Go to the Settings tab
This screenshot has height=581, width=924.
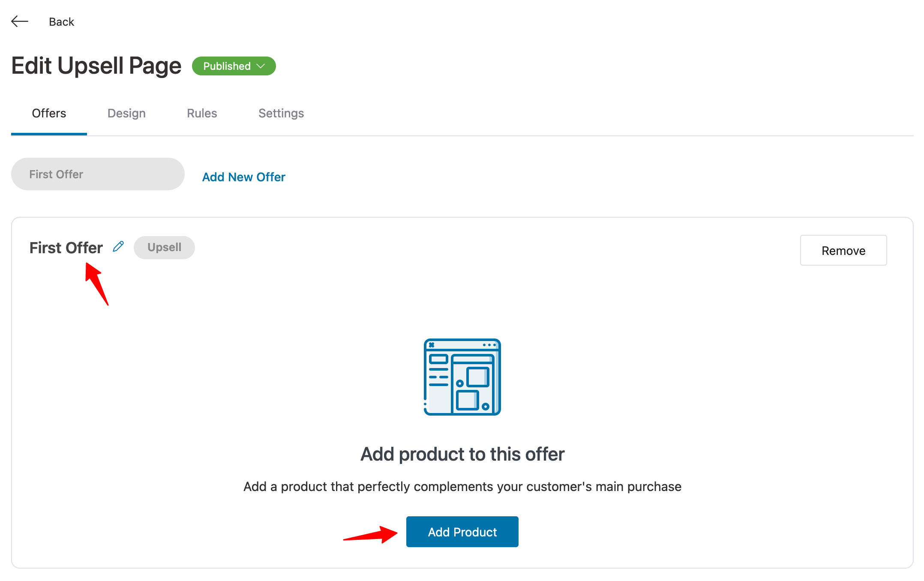tap(281, 113)
